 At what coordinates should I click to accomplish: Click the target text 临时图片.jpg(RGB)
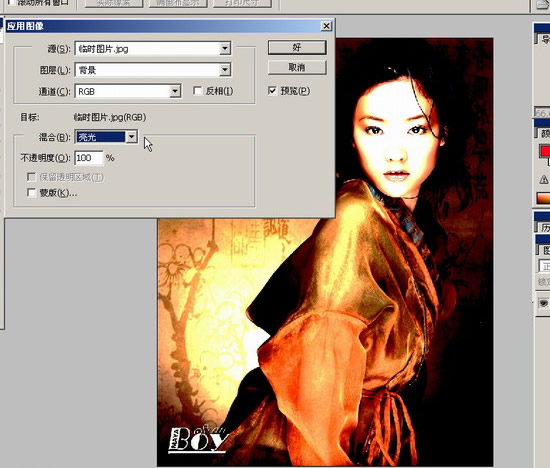pyautogui.click(x=110, y=117)
